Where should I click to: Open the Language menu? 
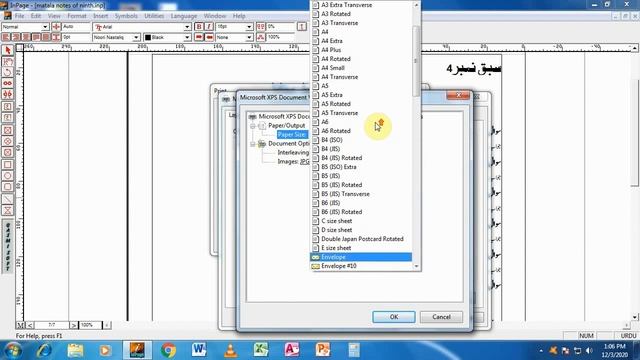(x=184, y=16)
